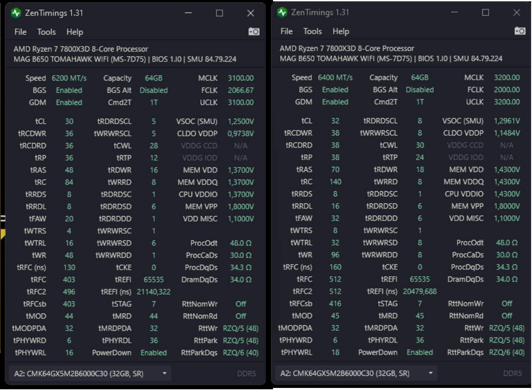Click PowerDown Enabled value in left window
This screenshot has width=532, height=392.
click(154, 353)
